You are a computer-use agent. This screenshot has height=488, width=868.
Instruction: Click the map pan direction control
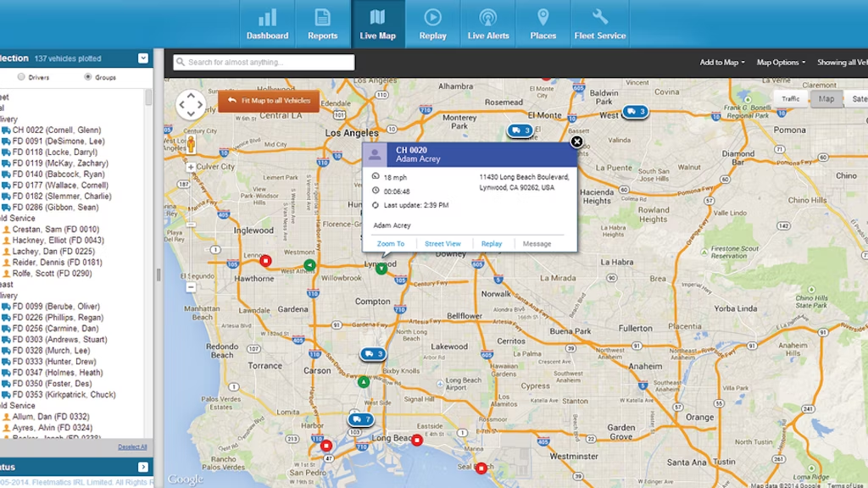[191, 104]
